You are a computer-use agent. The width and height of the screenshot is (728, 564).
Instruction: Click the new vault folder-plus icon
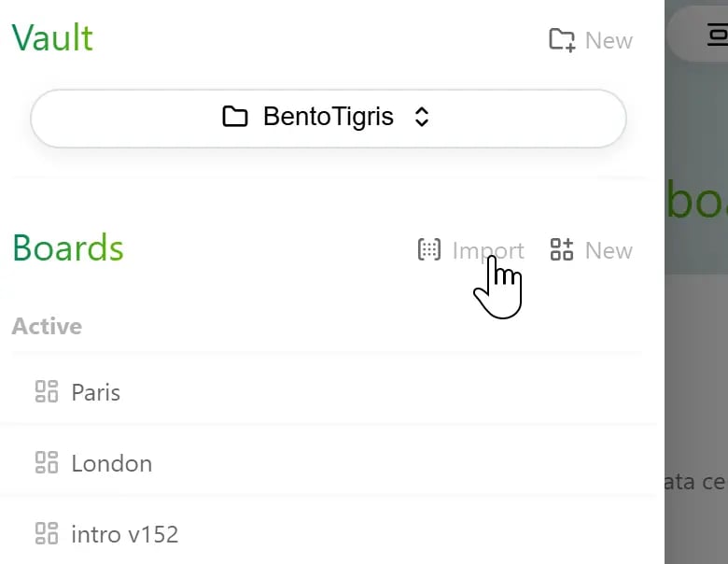click(562, 40)
